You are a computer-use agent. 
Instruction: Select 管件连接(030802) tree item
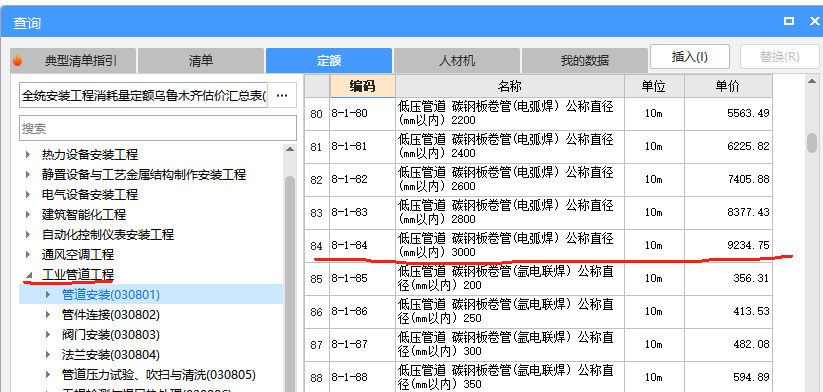point(110,315)
